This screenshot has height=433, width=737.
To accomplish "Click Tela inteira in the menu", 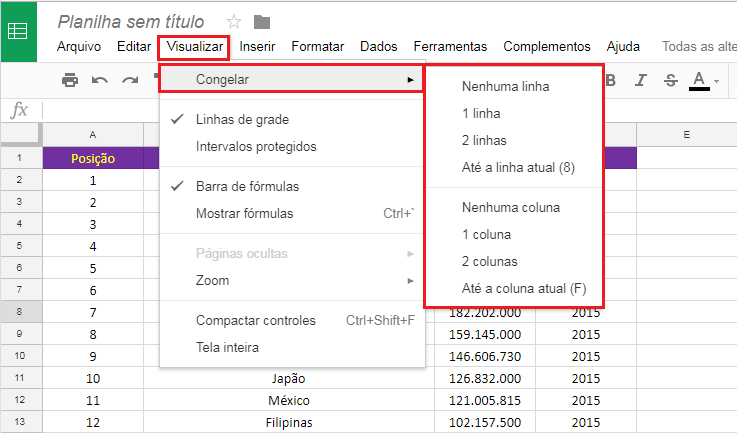I will pos(228,347).
